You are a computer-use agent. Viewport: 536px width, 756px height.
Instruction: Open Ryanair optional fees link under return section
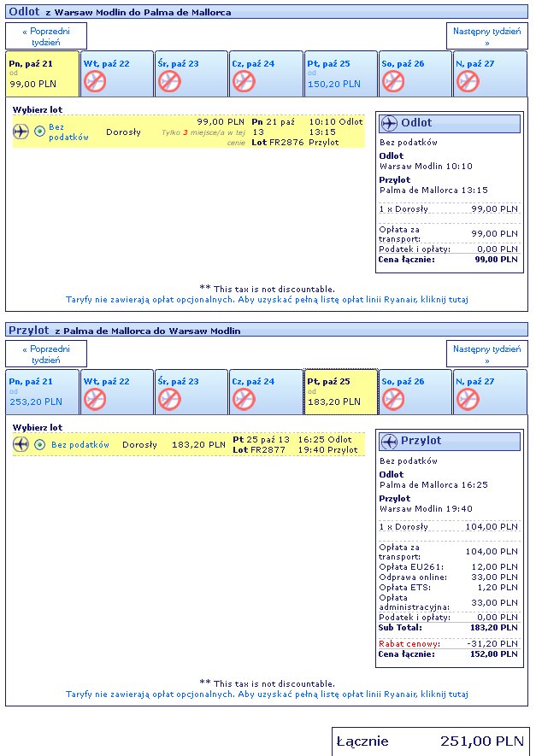pos(267,694)
